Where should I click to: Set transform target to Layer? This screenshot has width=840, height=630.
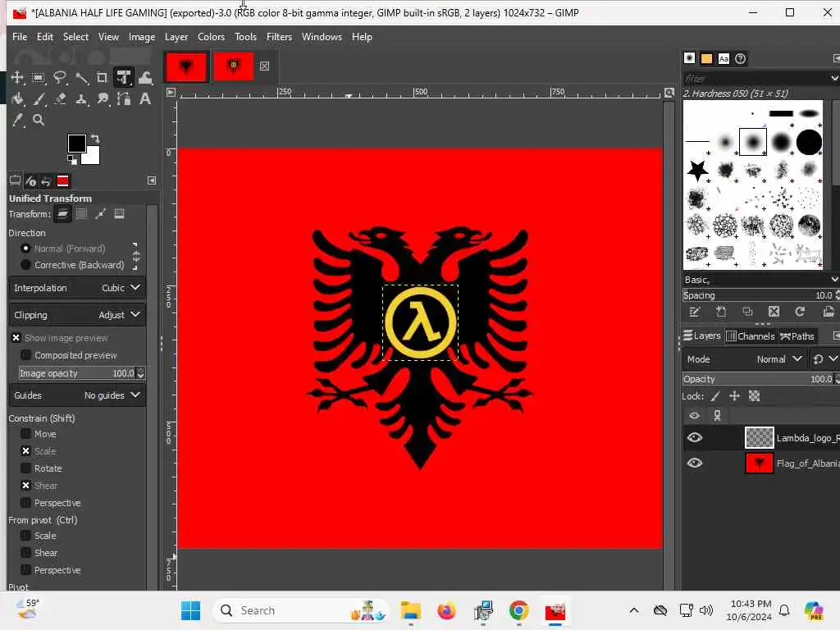click(x=62, y=214)
